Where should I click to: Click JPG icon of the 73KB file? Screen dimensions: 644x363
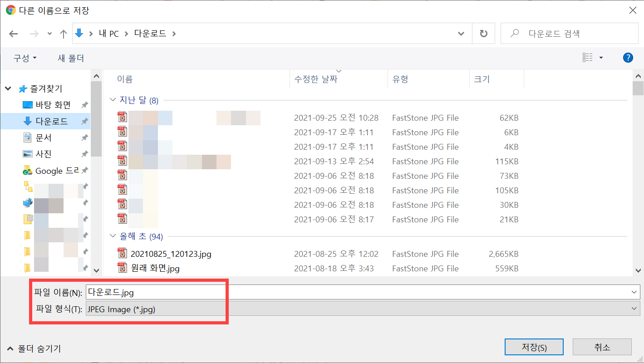coord(122,176)
